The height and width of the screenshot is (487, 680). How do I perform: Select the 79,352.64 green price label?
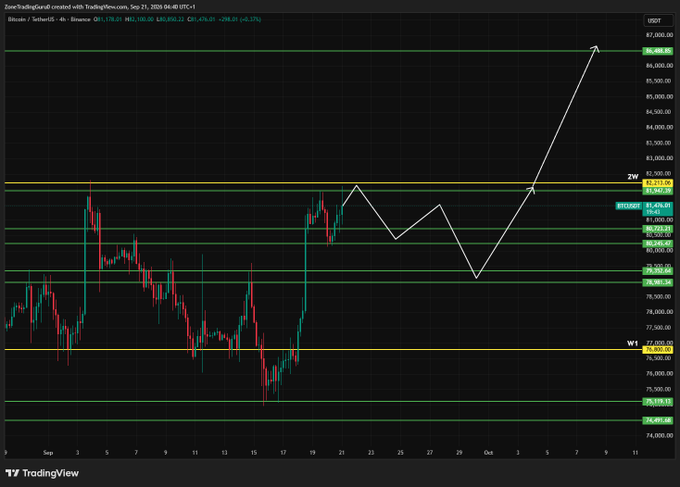[x=657, y=271]
